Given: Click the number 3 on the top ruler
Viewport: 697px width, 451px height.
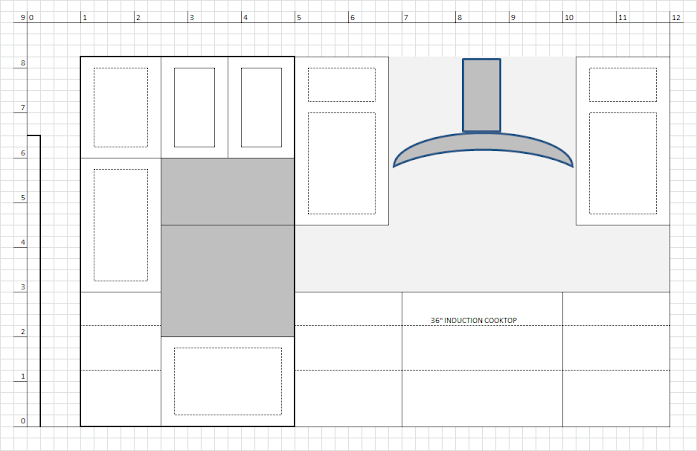Looking at the screenshot, I should coord(192,17).
